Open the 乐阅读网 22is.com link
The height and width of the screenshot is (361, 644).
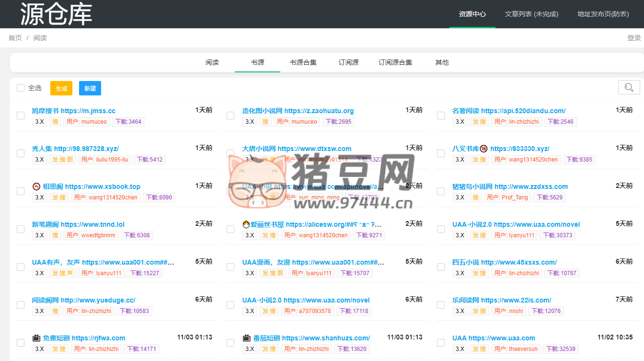tap(502, 300)
